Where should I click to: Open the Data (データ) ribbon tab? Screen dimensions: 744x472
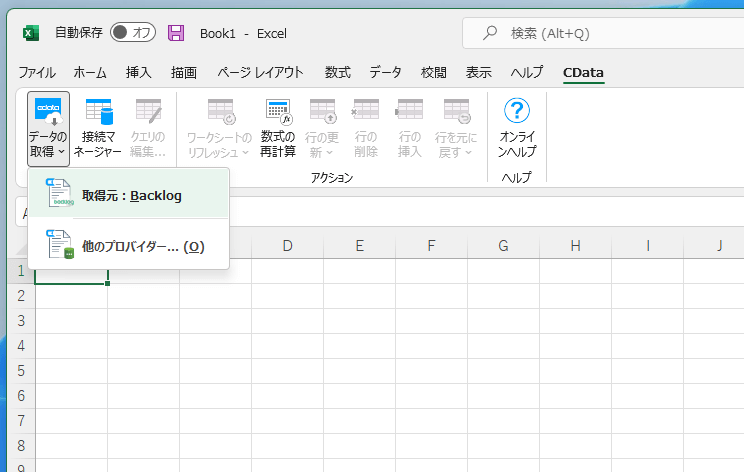pos(385,72)
